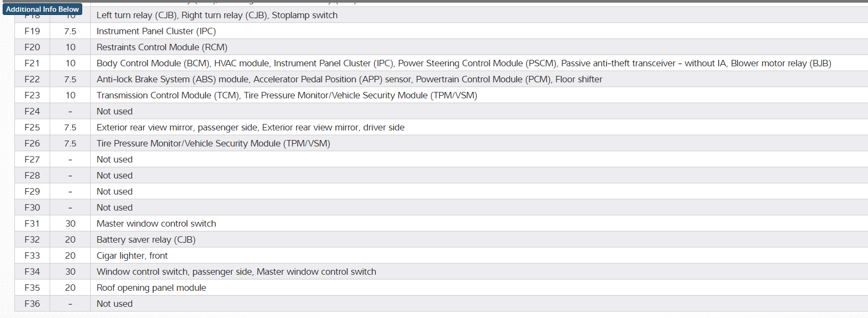Click the Instrument Panel Cluster (IPC) description
Screen dimensions: 868x318
tap(156, 31)
